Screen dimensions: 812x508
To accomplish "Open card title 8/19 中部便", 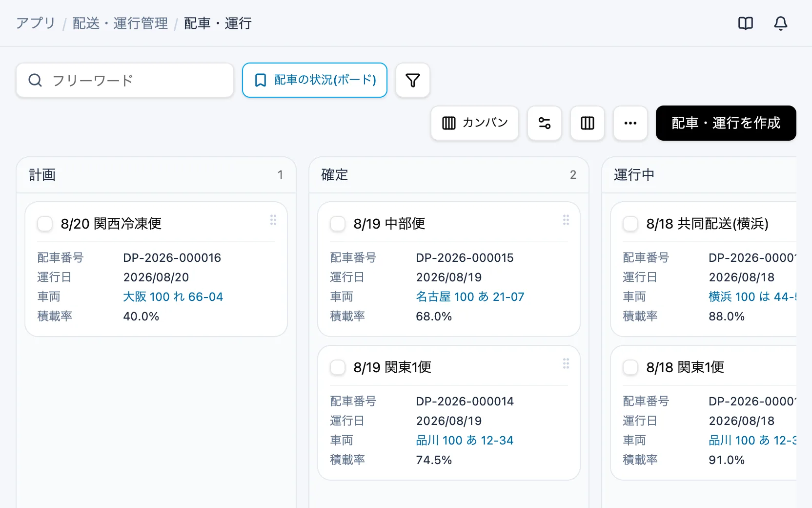I will coord(389,224).
